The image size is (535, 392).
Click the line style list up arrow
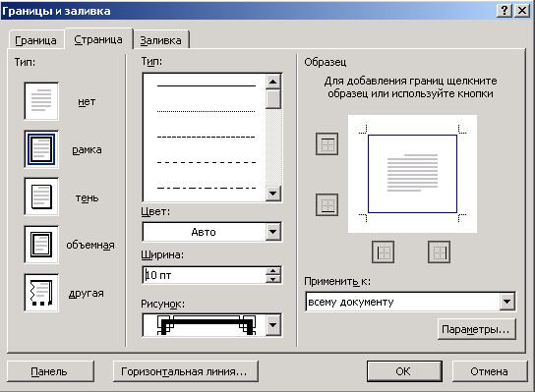pos(273,82)
